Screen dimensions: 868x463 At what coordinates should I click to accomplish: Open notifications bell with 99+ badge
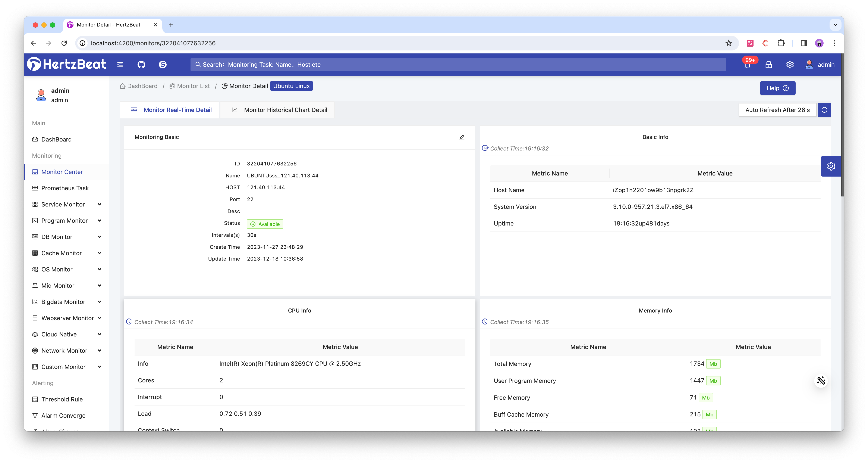tap(747, 65)
